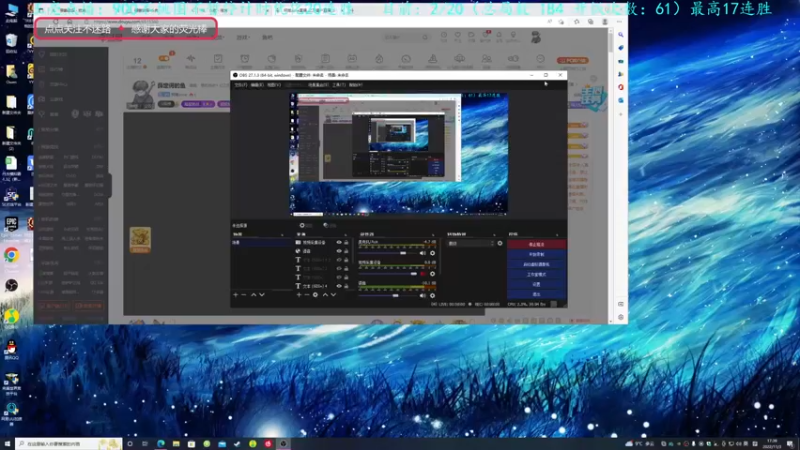Image resolution: width=800 pixels, height=450 pixels.
Task: Open source properties gear in sources toolbar
Action: click(315, 295)
